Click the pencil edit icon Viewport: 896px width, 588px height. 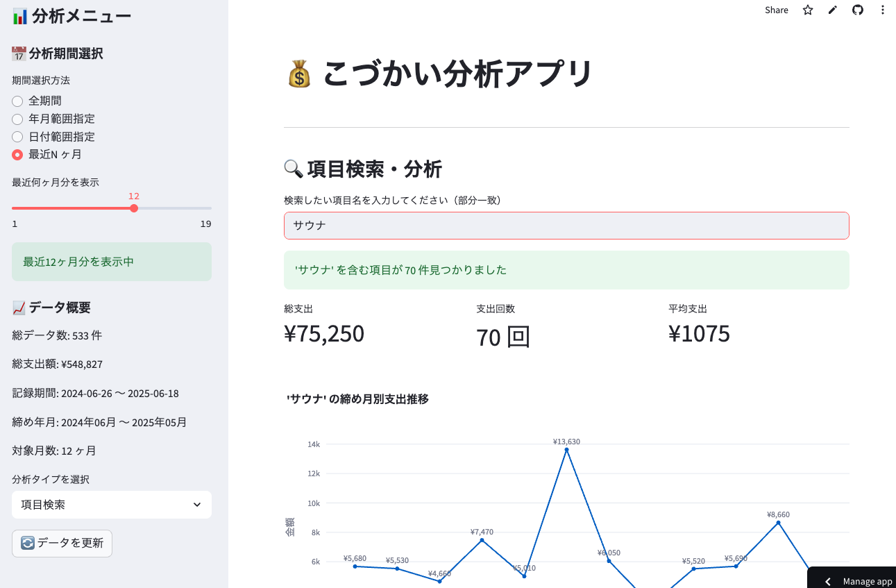[833, 10]
